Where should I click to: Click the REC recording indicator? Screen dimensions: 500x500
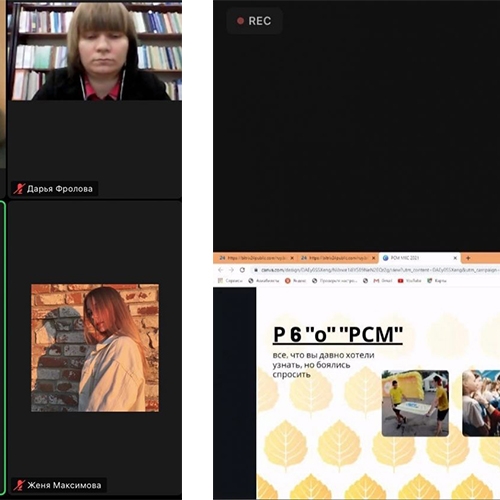pyautogui.click(x=254, y=21)
